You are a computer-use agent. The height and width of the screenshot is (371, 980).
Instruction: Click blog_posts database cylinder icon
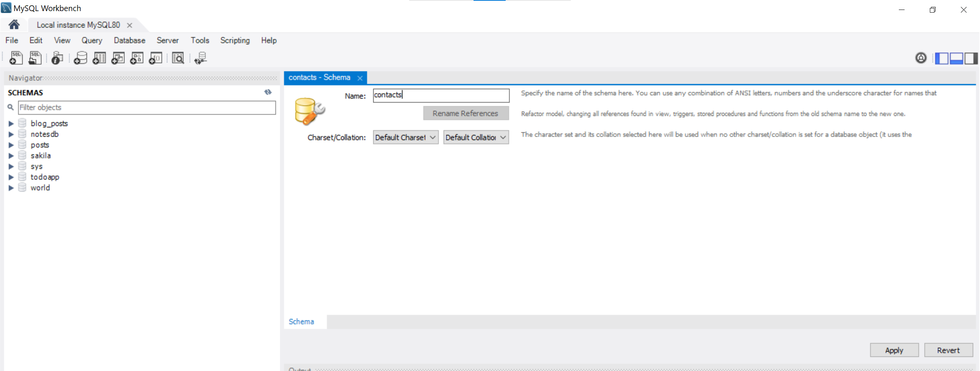pos(22,123)
